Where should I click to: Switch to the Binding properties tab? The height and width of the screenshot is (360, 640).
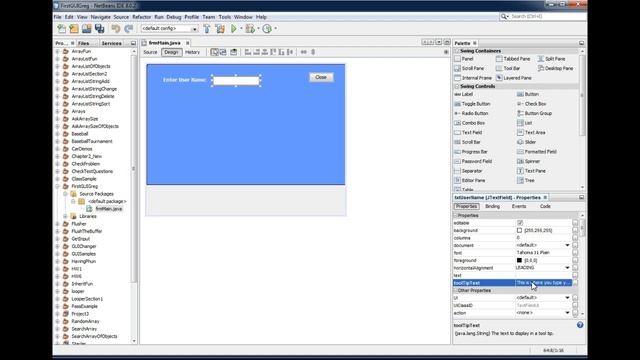[492, 207]
